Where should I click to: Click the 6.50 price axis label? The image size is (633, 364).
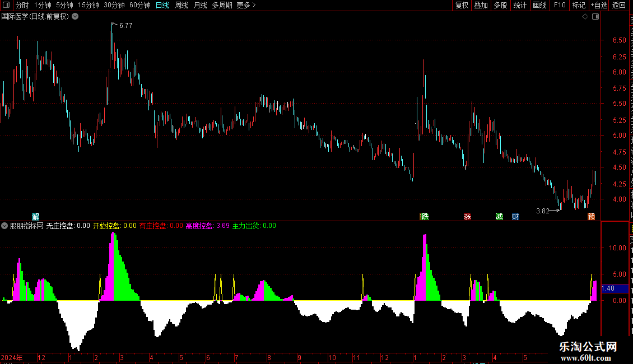(x=619, y=40)
